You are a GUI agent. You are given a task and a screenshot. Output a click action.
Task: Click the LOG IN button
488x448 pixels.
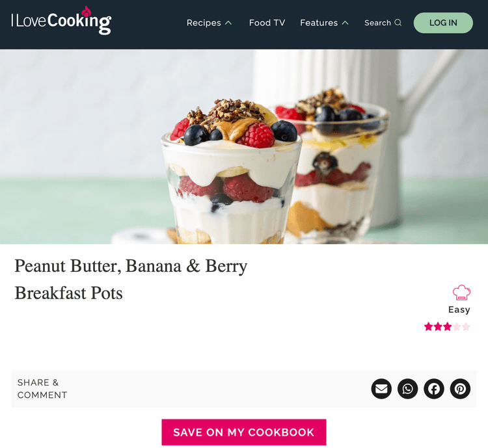[x=443, y=23]
